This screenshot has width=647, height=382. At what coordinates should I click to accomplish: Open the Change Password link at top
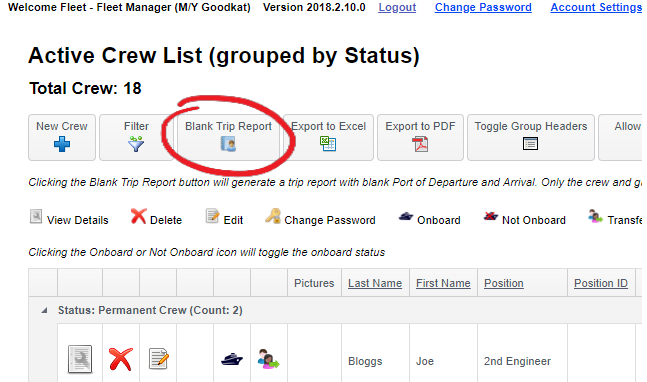[483, 7]
